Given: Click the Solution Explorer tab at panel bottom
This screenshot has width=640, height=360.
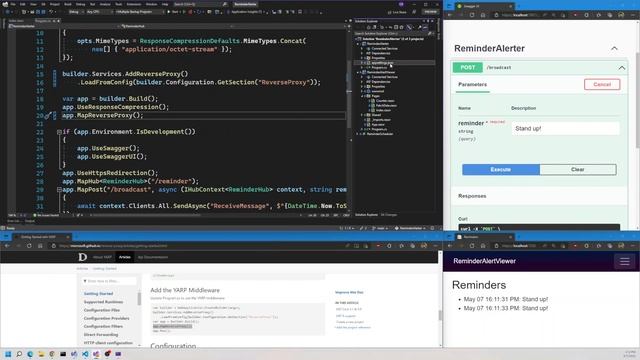Looking at the screenshot, I should click(x=366, y=215).
